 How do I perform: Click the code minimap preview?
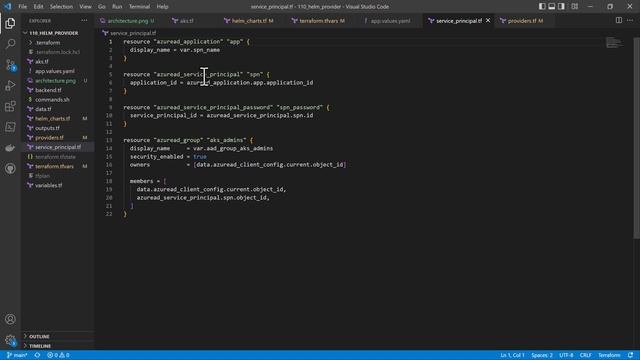(x=613, y=42)
